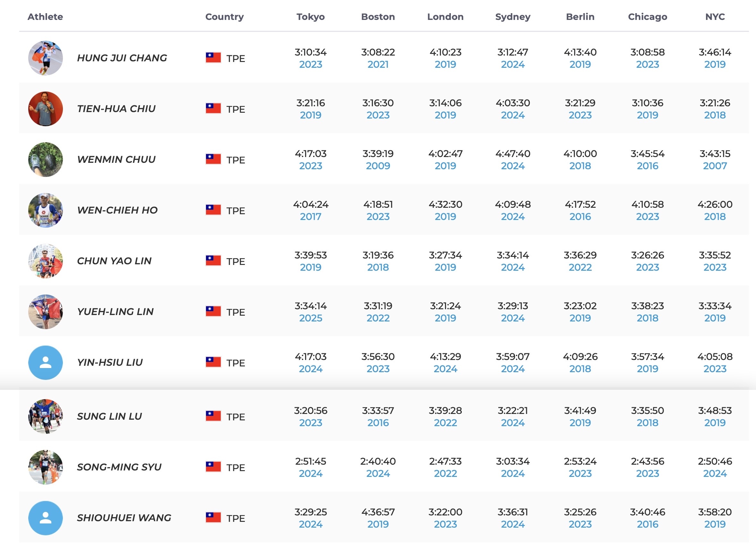Select Sung Lin Lu's runner photo
This screenshot has width=756, height=544.
click(x=45, y=416)
